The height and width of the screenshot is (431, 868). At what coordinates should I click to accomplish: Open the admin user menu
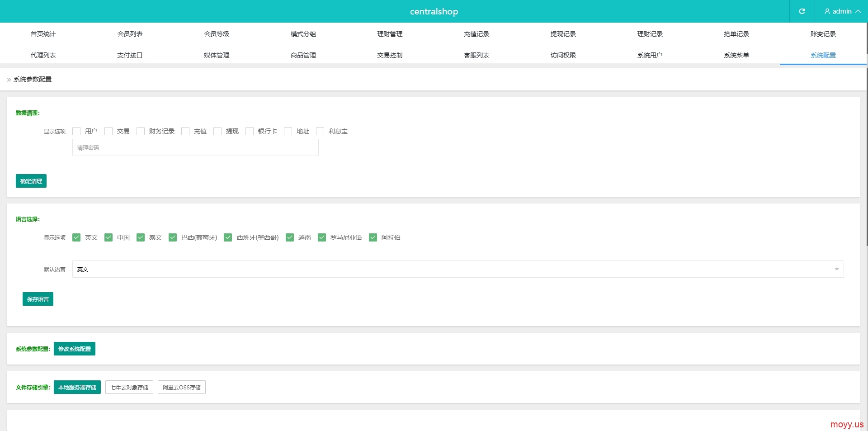pos(842,11)
